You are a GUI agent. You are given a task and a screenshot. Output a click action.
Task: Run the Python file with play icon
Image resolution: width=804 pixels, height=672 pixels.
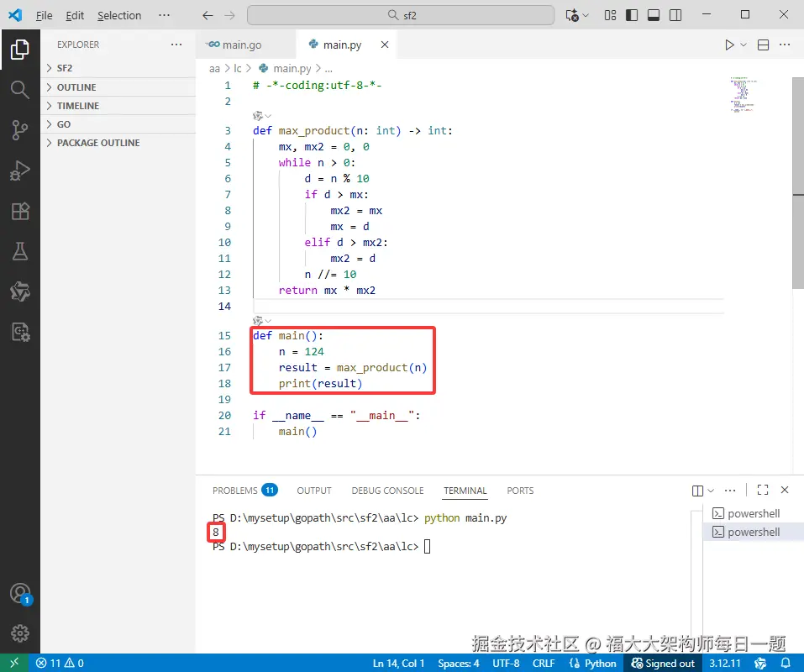(729, 45)
